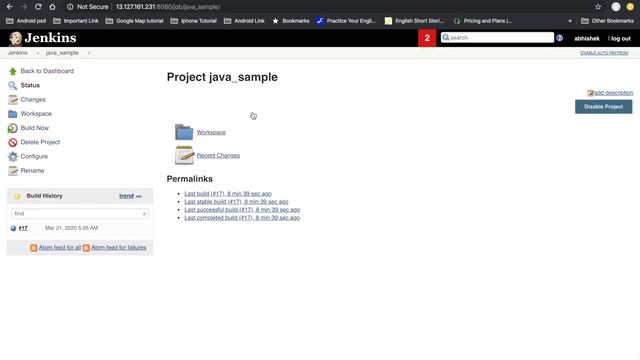640x360 pixels.
Task: Expand the java_sample breadcrumb arrow
Action: point(89,53)
